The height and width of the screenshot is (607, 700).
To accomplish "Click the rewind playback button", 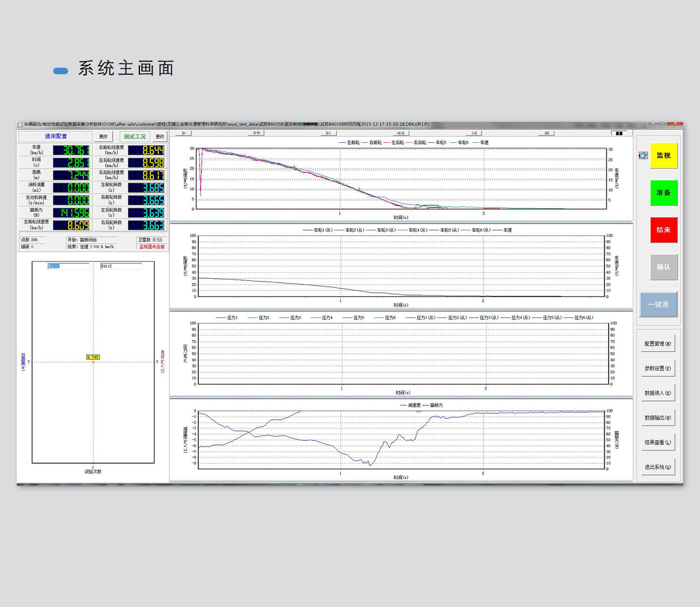I will pyautogui.click(x=400, y=133).
